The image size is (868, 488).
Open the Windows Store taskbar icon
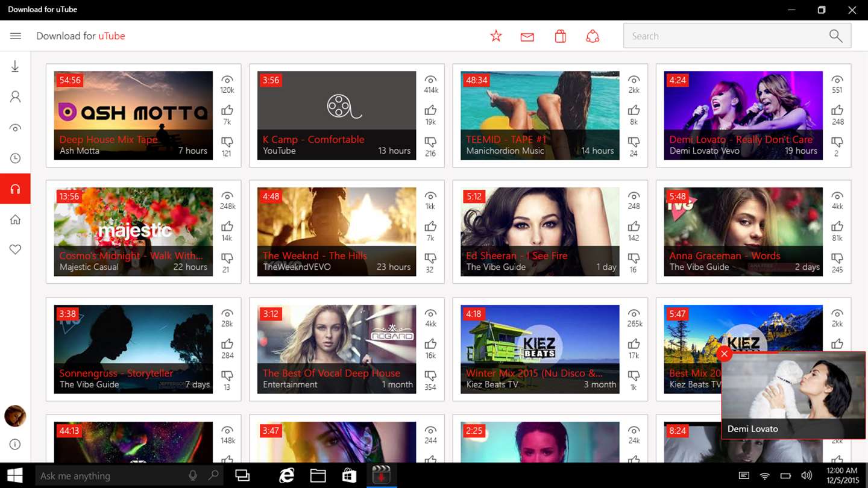tap(350, 475)
